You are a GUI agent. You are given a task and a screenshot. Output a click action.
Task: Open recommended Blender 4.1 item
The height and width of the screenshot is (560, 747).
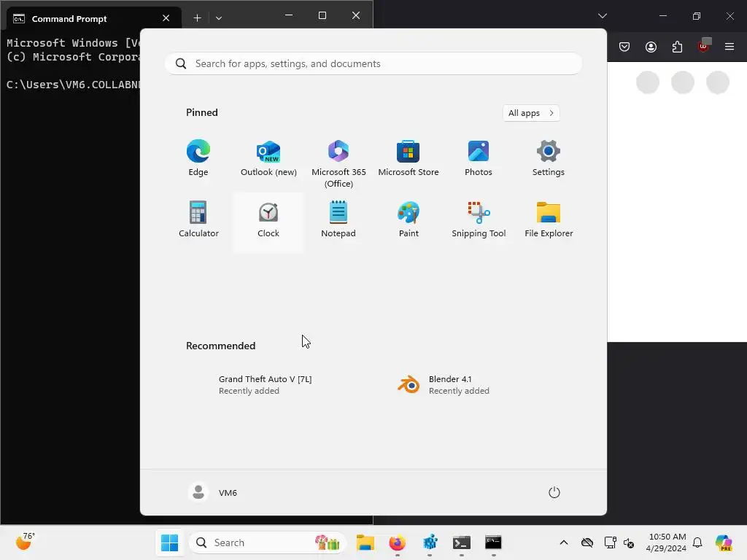pos(479,385)
